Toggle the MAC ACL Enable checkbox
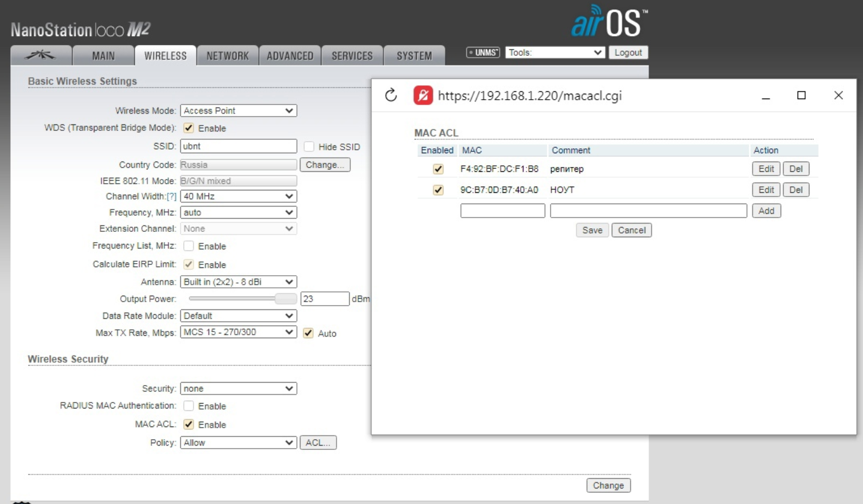Image resolution: width=863 pixels, height=504 pixels. coord(188,424)
